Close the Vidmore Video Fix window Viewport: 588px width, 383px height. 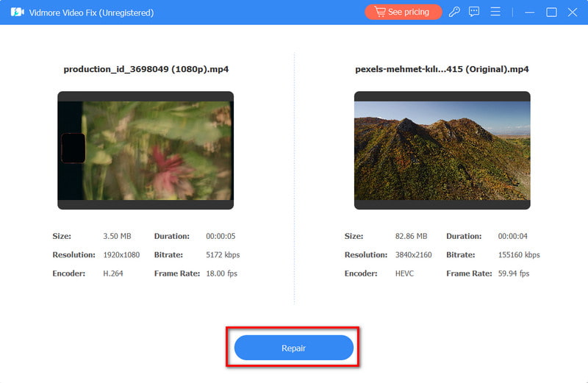[x=573, y=12]
